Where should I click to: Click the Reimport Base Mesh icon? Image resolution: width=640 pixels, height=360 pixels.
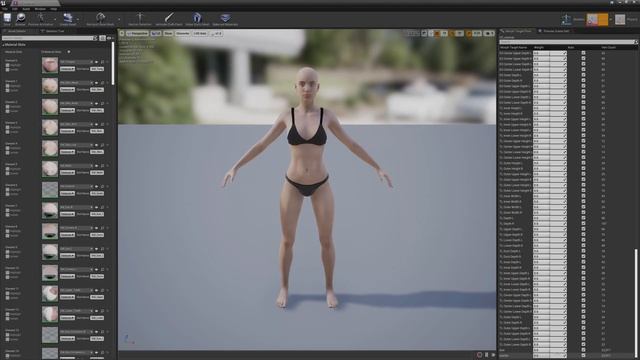pyautogui.click(x=100, y=17)
